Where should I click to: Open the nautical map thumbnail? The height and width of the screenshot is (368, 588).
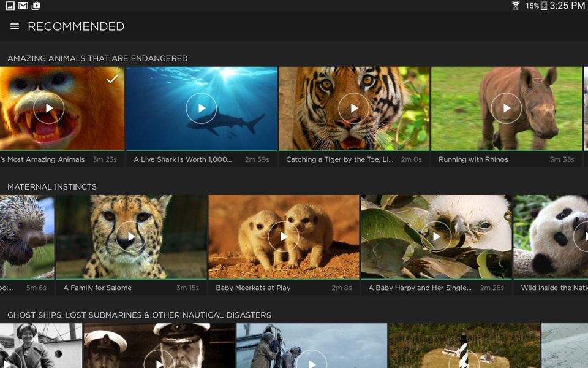(565, 346)
